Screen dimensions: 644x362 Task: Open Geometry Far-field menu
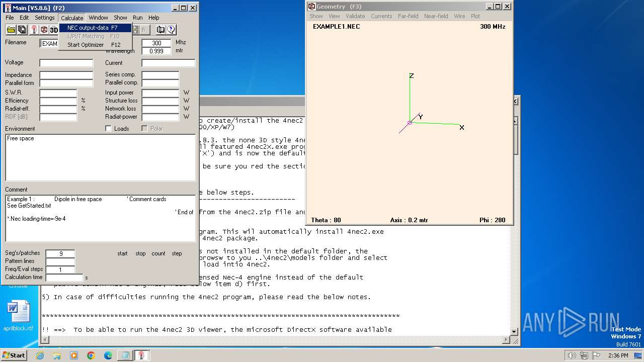click(x=408, y=16)
